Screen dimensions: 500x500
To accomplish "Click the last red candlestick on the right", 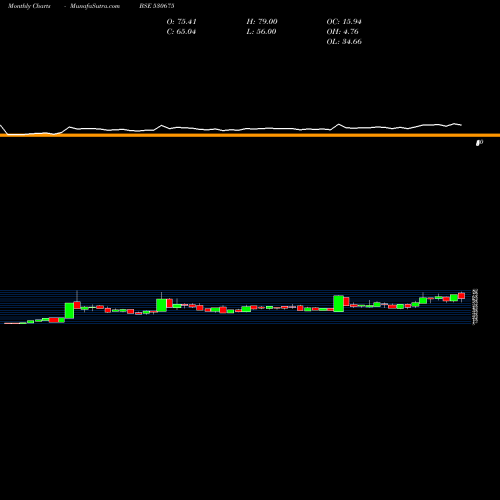I will tap(461, 296).
